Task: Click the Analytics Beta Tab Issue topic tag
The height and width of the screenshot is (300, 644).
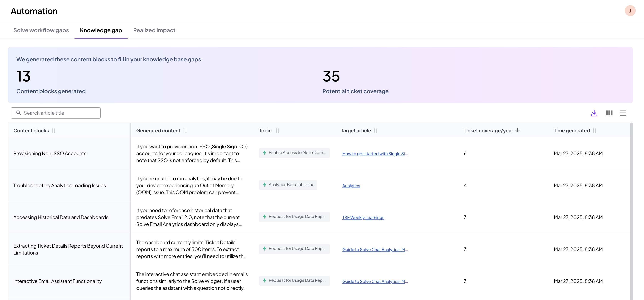Action: 288,185
